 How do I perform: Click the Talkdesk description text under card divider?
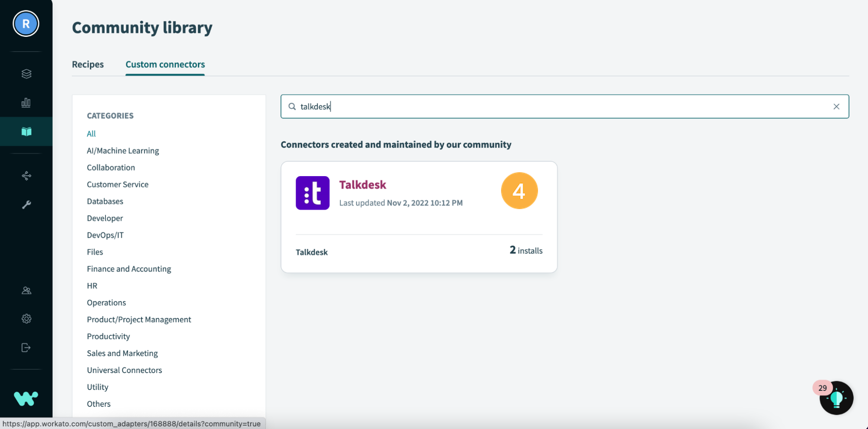pyautogui.click(x=312, y=252)
